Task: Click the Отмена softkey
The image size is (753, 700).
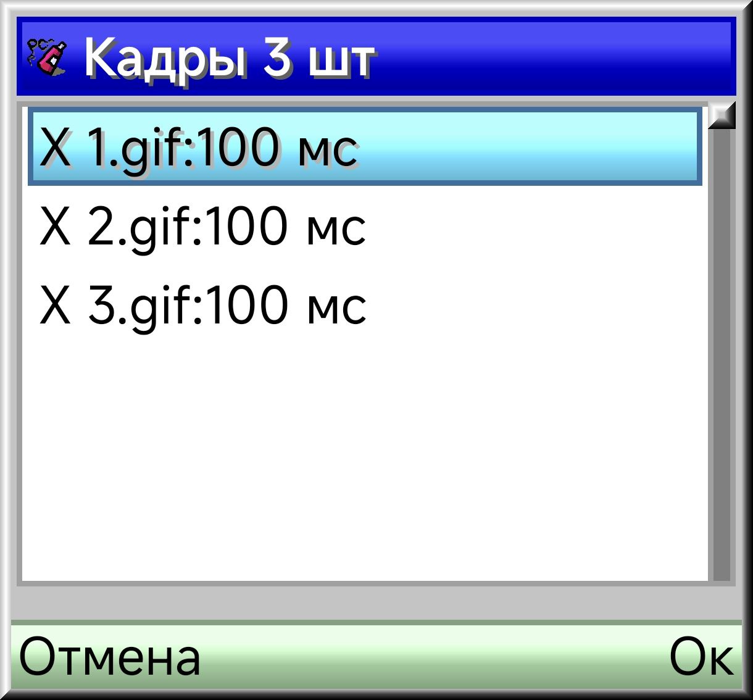Action: (110, 657)
